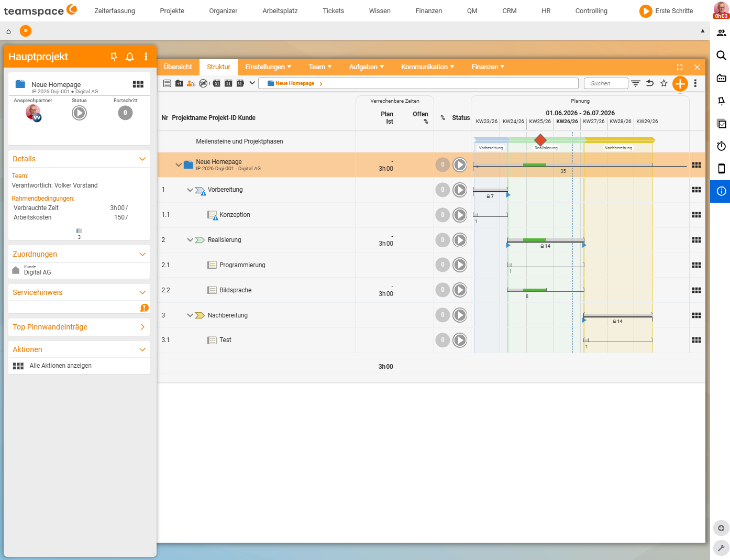This screenshot has width=730, height=560.
Task: Click the search magnifier in right sidebar
Action: pos(721,56)
